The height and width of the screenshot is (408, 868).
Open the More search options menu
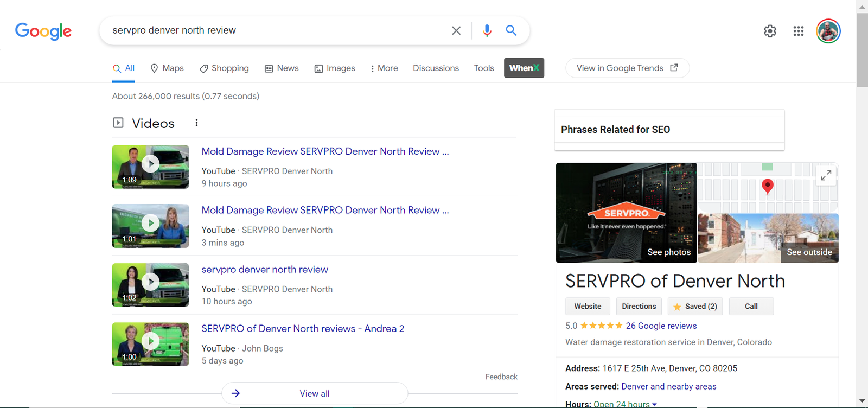pyautogui.click(x=384, y=68)
